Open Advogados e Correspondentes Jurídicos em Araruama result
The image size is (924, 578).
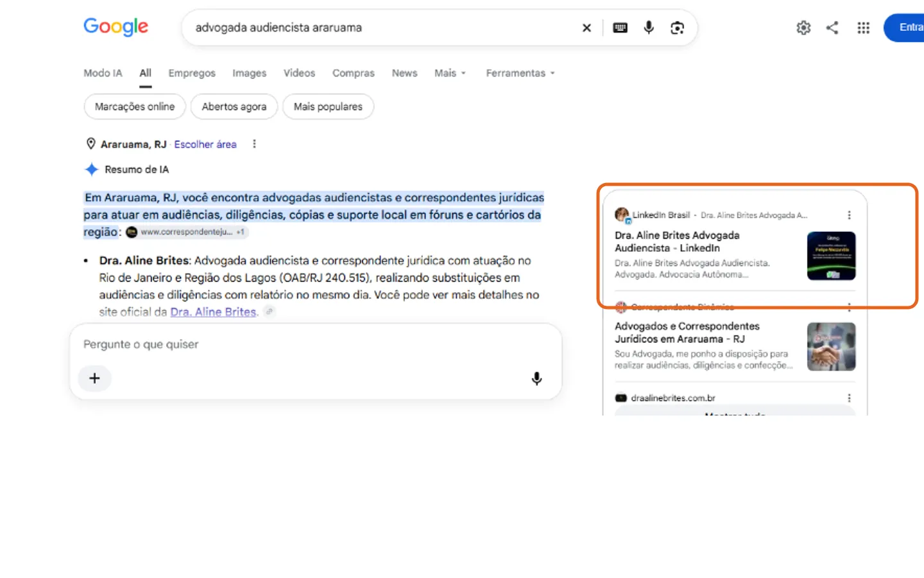click(687, 333)
